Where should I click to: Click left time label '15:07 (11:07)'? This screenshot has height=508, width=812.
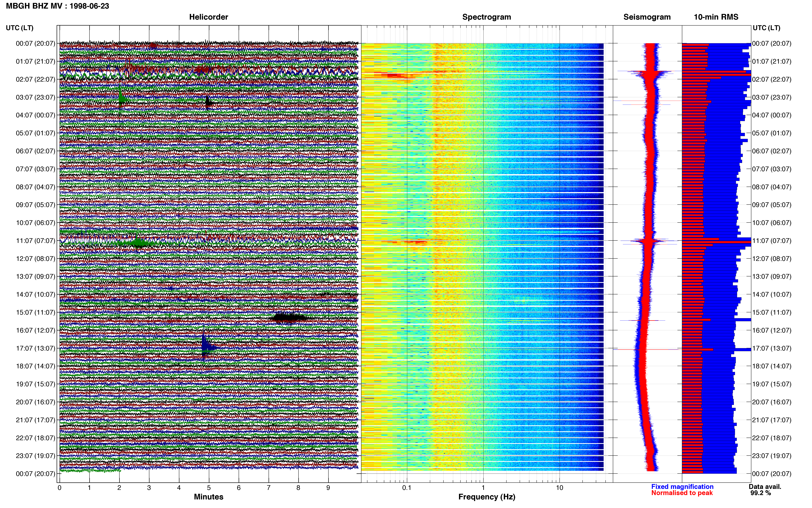35,313
